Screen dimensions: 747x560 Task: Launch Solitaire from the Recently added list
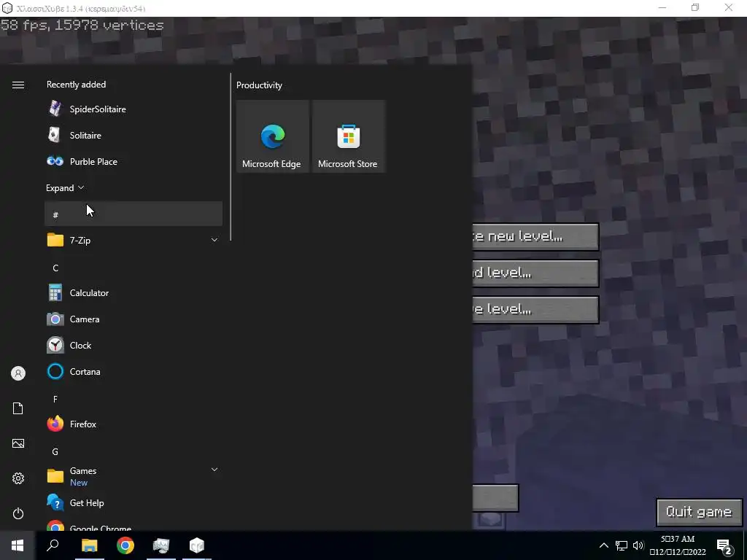click(133, 135)
